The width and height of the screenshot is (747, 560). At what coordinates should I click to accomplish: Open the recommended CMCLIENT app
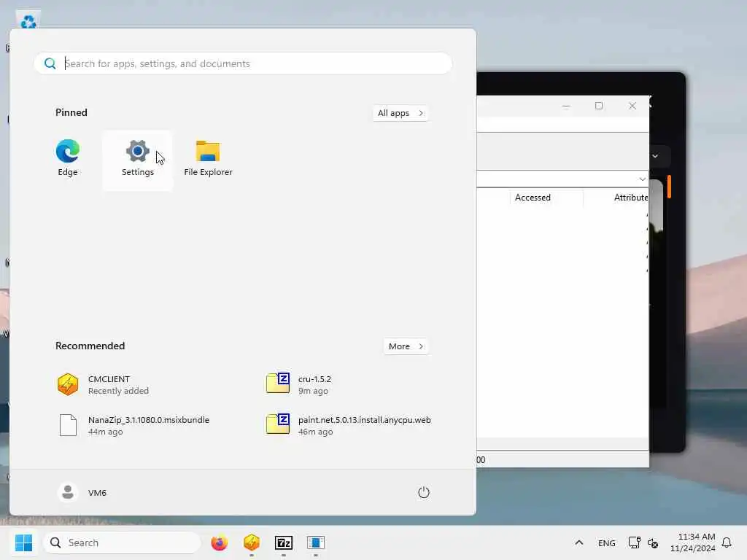pyautogui.click(x=102, y=385)
